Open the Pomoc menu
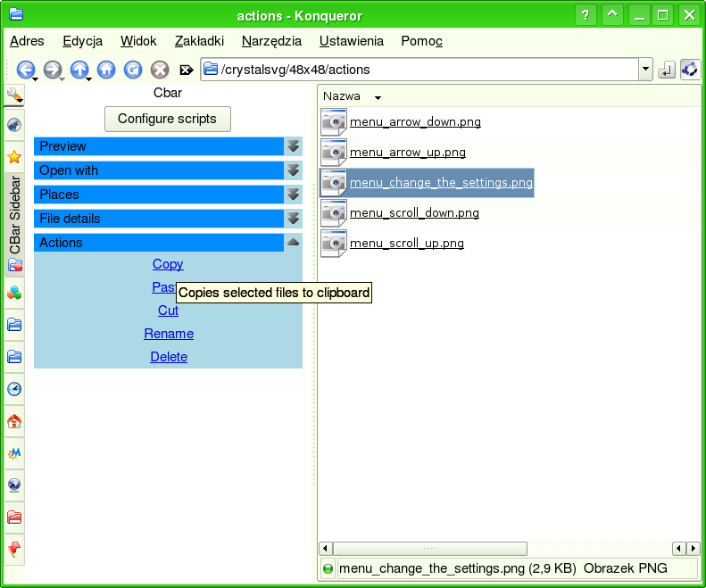706x588 pixels. [x=421, y=41]
